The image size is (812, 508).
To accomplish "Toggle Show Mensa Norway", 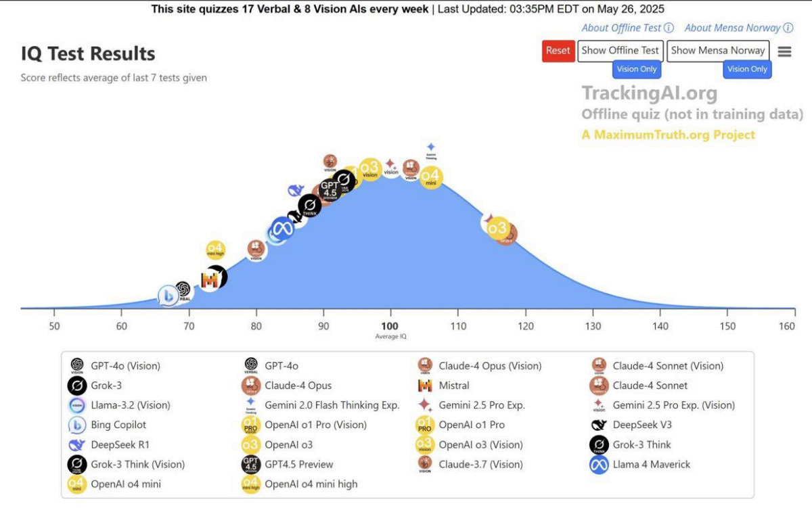I will tap(718, 51).
